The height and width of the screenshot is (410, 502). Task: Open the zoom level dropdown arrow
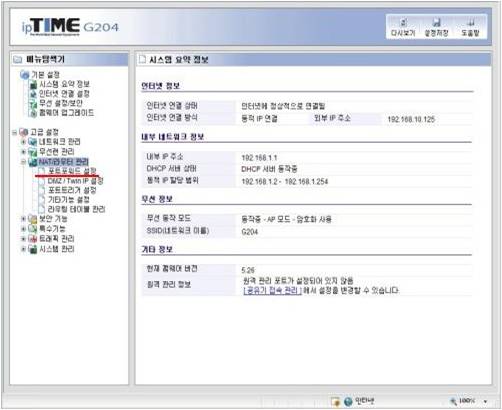click(485, 401)
